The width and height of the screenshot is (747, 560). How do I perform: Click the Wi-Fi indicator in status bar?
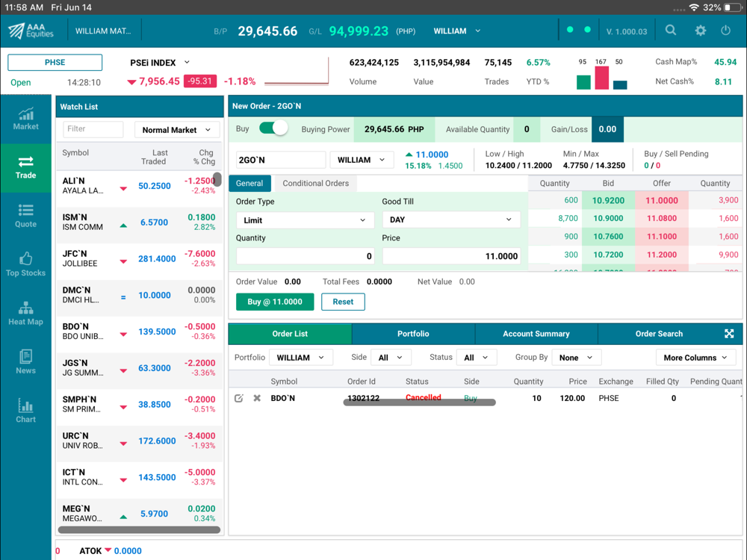click(694, 7)
